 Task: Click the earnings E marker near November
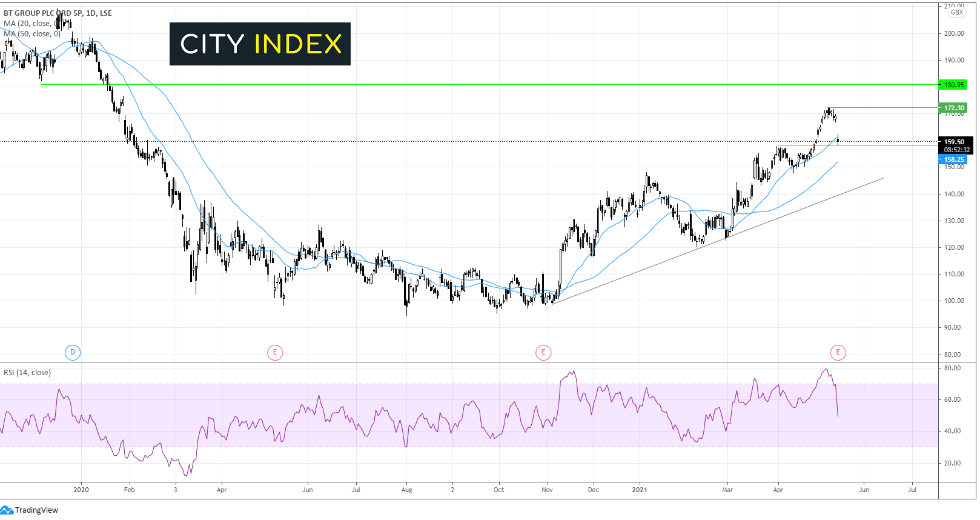pos(543,352)
